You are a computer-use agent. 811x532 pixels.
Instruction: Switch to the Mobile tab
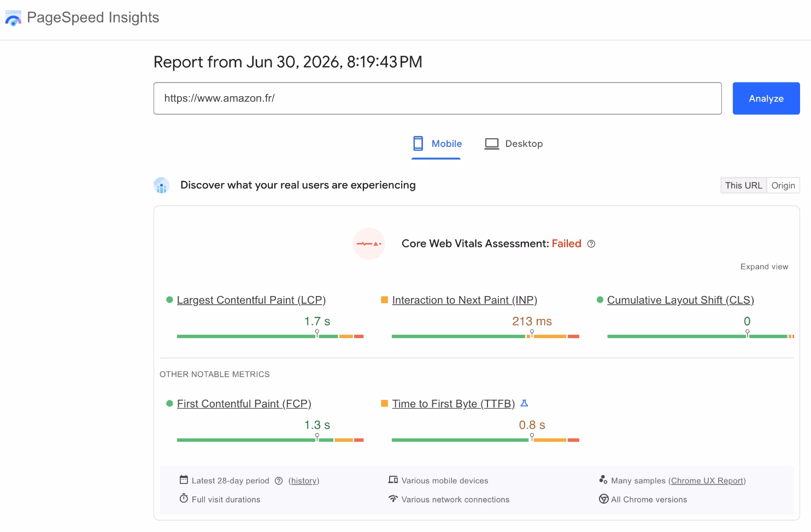click(436, 144)
